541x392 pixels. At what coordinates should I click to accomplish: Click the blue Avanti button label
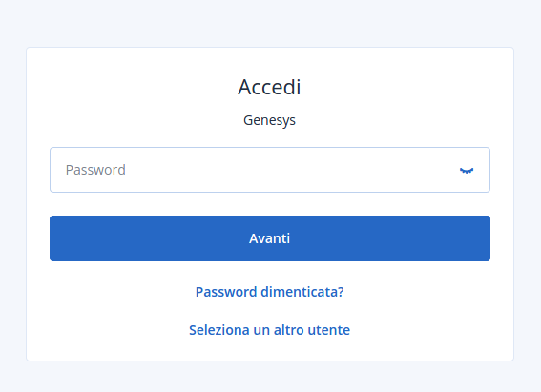(x=269, y=238)
